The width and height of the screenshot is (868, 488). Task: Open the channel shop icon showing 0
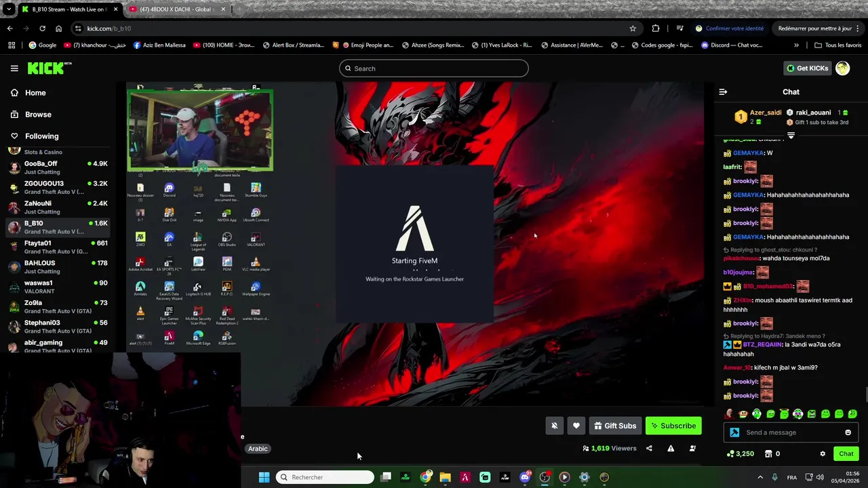click(x=772, y=453)
